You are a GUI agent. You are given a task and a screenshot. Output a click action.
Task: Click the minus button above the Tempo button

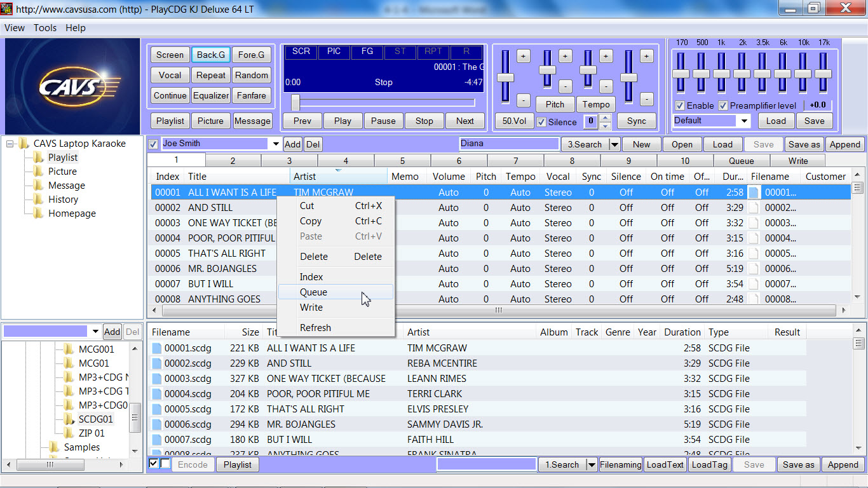606,86
